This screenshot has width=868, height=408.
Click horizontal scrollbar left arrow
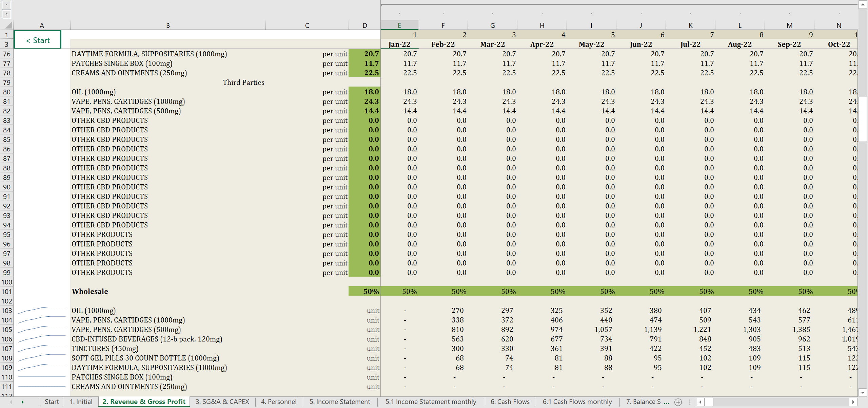701,402
